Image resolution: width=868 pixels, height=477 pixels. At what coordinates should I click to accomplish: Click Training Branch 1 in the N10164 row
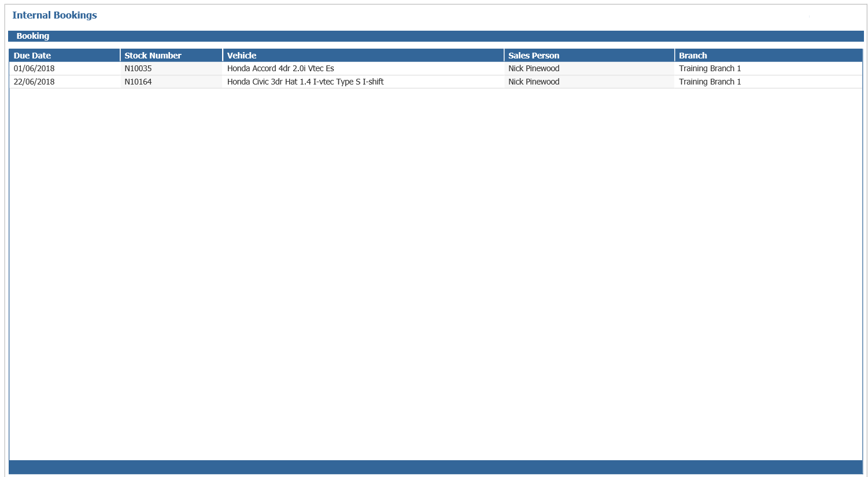(710, 82)
